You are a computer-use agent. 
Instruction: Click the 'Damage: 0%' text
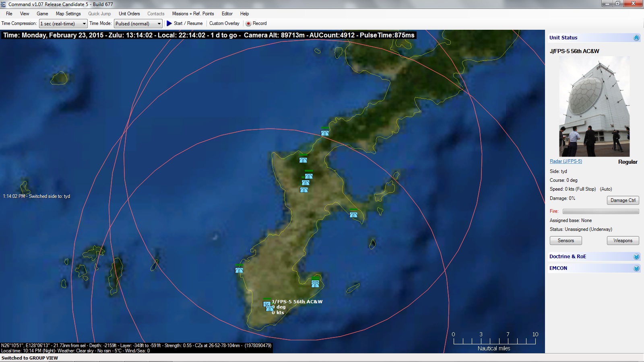point(562,198)
